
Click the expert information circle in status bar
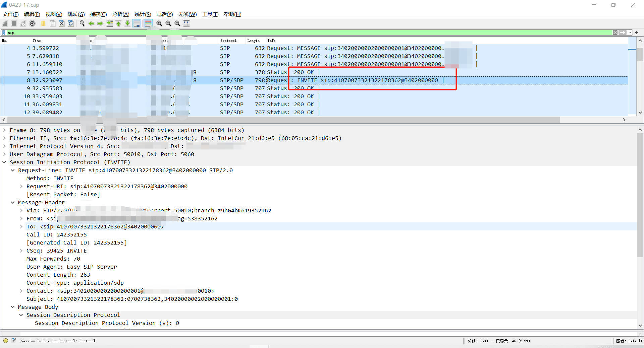coord(6,341)
